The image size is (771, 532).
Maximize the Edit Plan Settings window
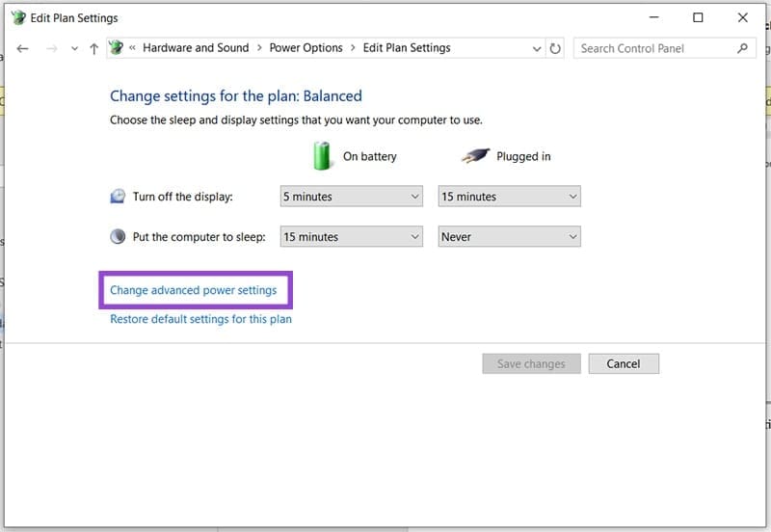pyautogui.click(x=698, y=17)
